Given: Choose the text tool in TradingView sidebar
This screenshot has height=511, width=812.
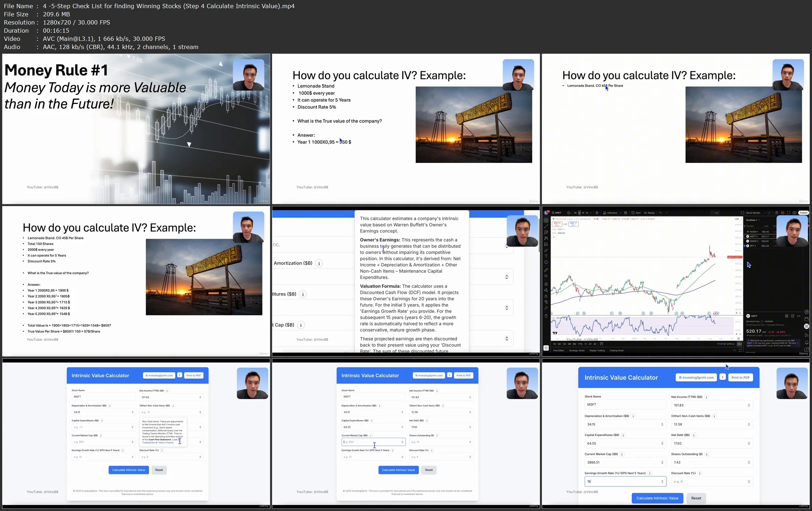Looking at the screenshot, I should click(x=546, y=256).
